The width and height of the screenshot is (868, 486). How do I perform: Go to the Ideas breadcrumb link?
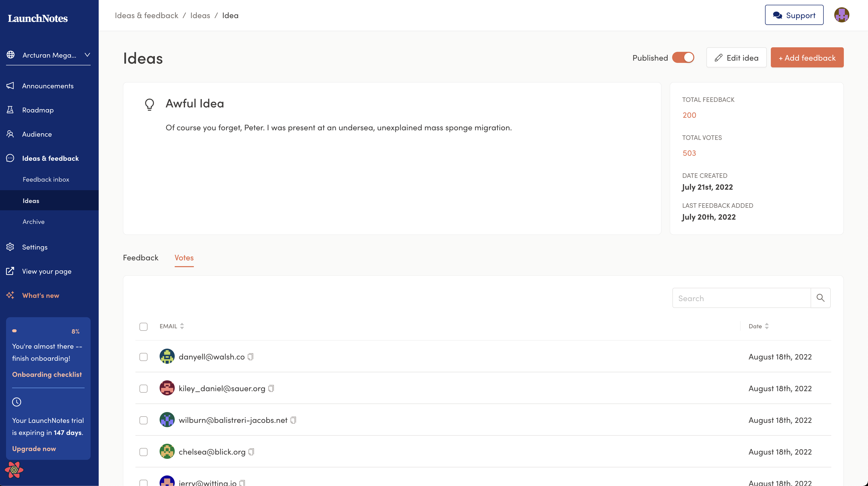(x=200, y=15)
